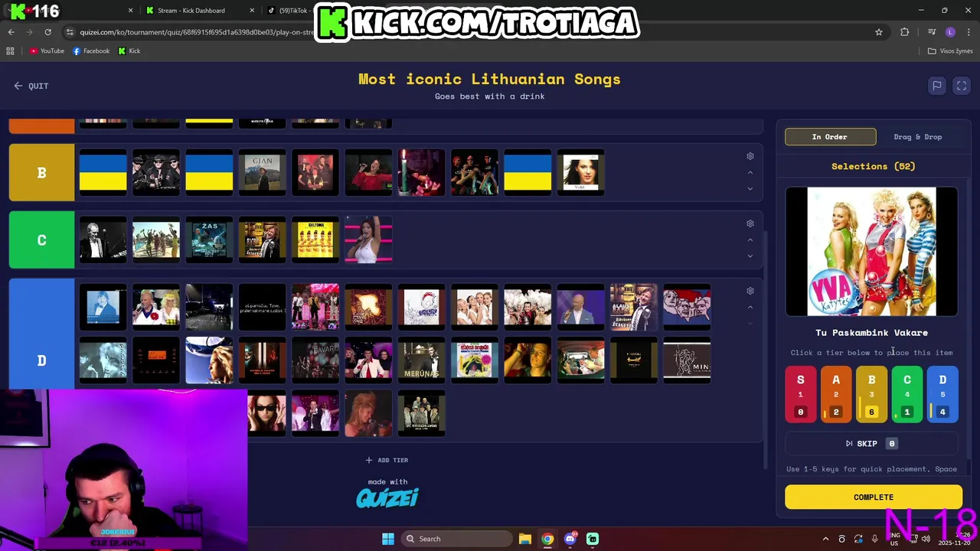Toggle fullscreen mode icon
The image size is (980, 551).
tap(962, 86)
